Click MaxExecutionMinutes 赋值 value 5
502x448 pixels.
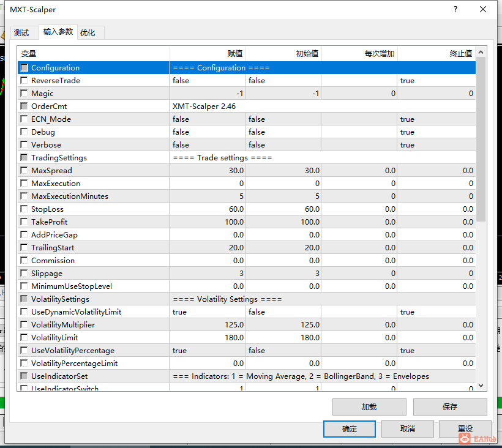coord(208,196)
